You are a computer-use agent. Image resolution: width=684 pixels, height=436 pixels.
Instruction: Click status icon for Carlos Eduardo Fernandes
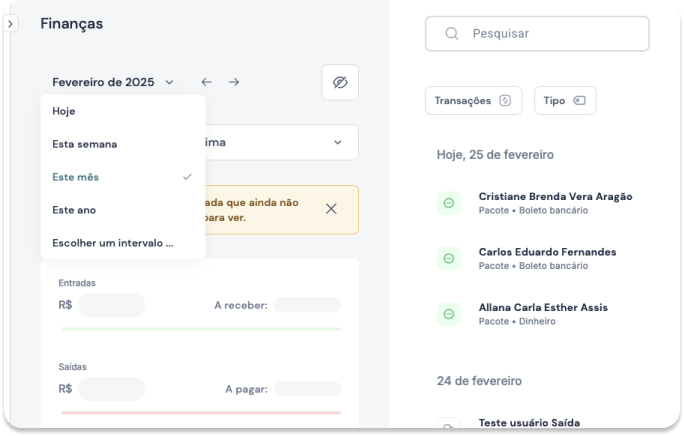449,259
